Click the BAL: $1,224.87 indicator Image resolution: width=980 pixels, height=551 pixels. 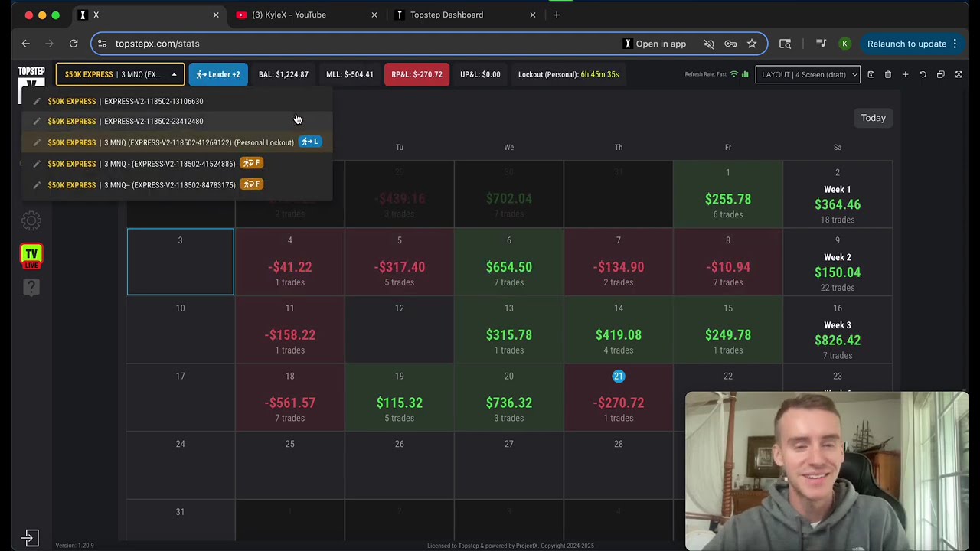tap(283, 74)
